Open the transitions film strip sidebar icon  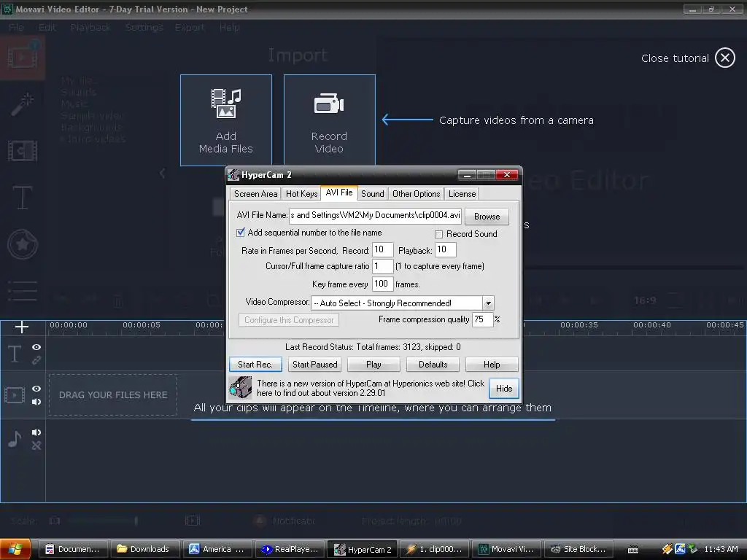(x=23, y=152)
